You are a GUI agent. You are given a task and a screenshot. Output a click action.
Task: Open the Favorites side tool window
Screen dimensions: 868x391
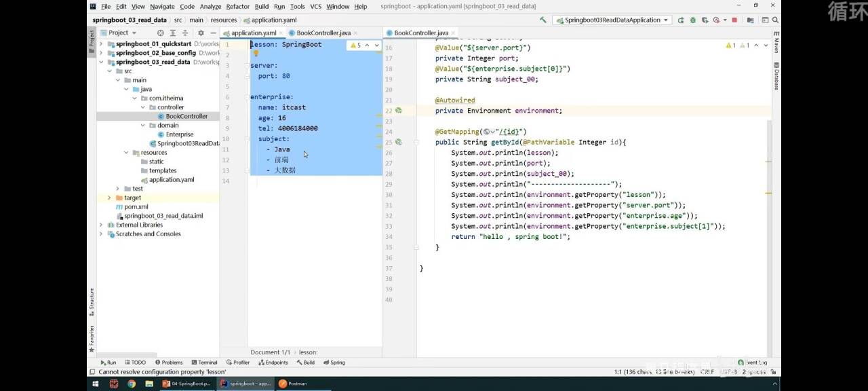tap(92, 338)
